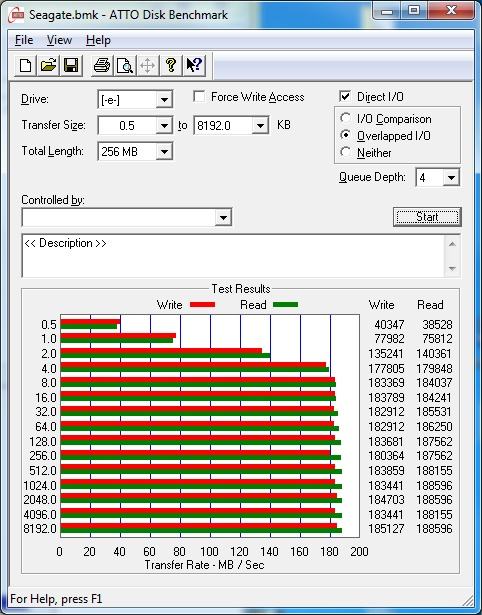Image resolution: width=482 pixels, height=615 pixels.
Task: Expand the Drive dropdown
Action: coord(164,100)
